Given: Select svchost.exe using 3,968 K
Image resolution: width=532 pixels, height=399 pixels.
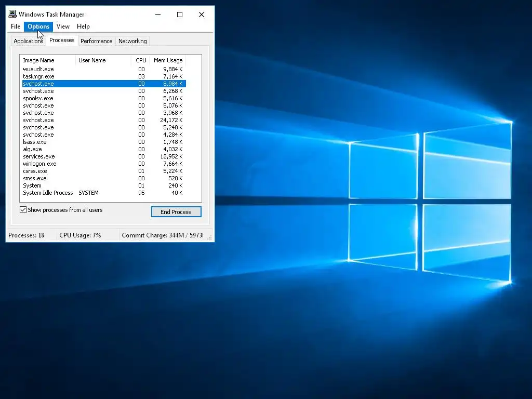Looking at the screenshot, I should (103, 113).
